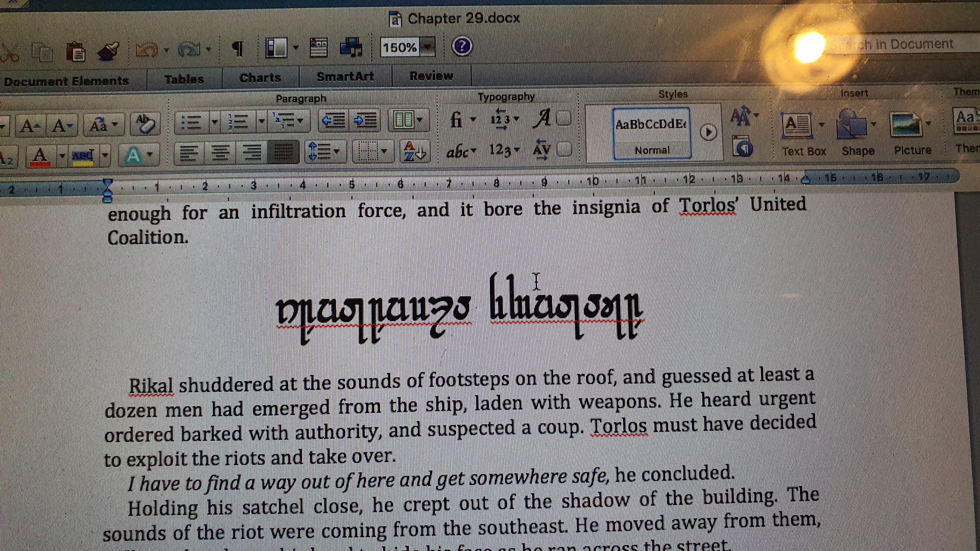Enable the kerning checkbox beside AV icon

(x=564, y=149)
